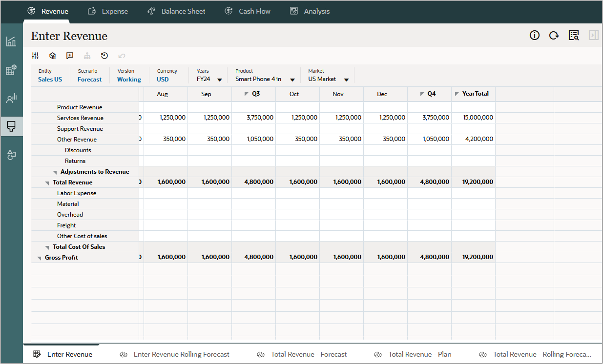The height and width of the screenshot is (364, 603).
Task: Click the Analysis chart icon
Action: [294, 11]
